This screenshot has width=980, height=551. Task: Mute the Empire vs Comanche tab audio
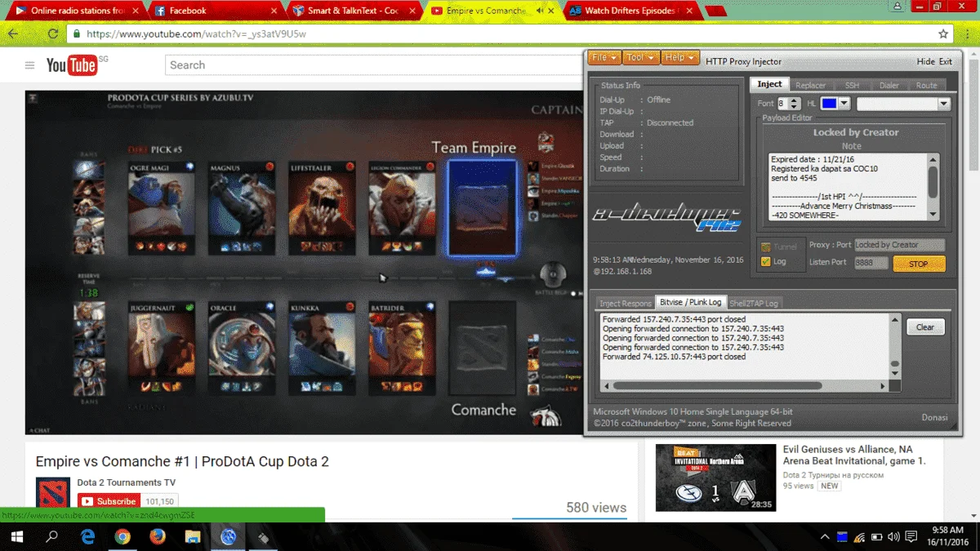pos(540,11)
